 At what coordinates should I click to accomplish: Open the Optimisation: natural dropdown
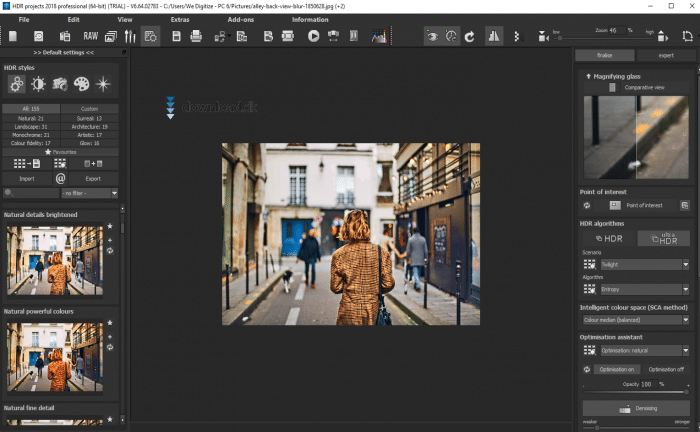(x=644, y=350)
